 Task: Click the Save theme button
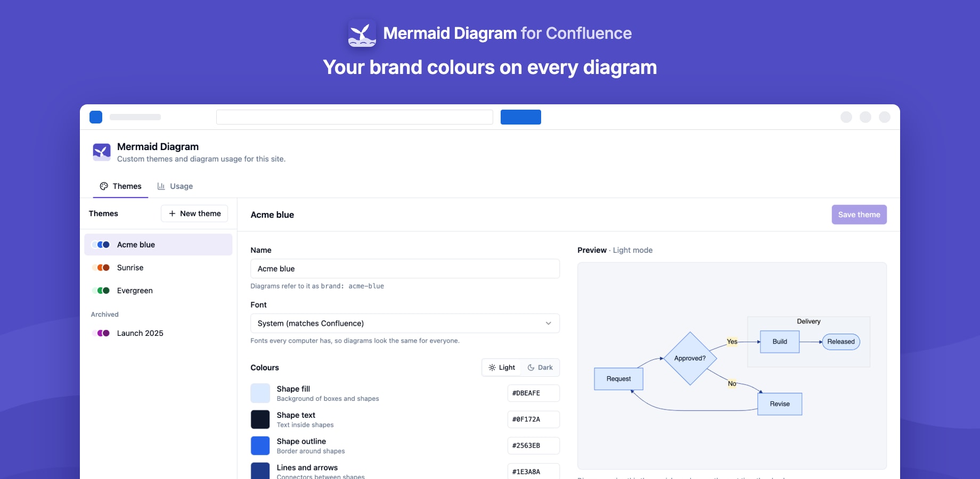(x=859, y=214)
